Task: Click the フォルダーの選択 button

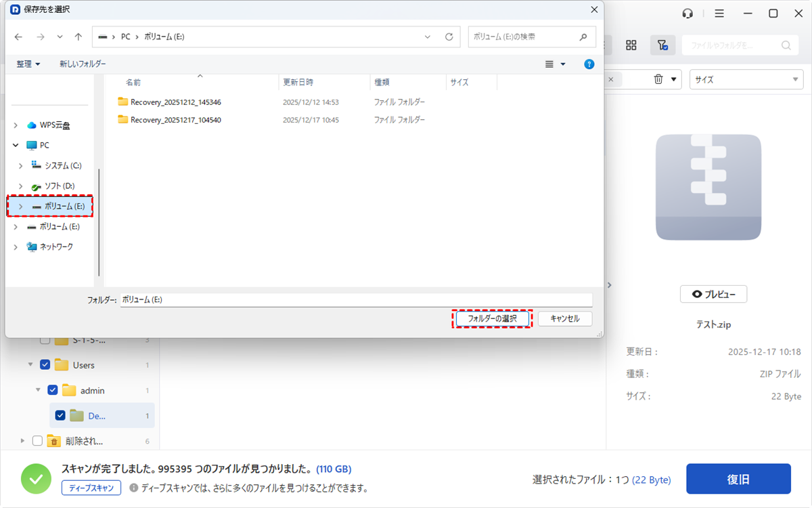Action: click(492, 318)
